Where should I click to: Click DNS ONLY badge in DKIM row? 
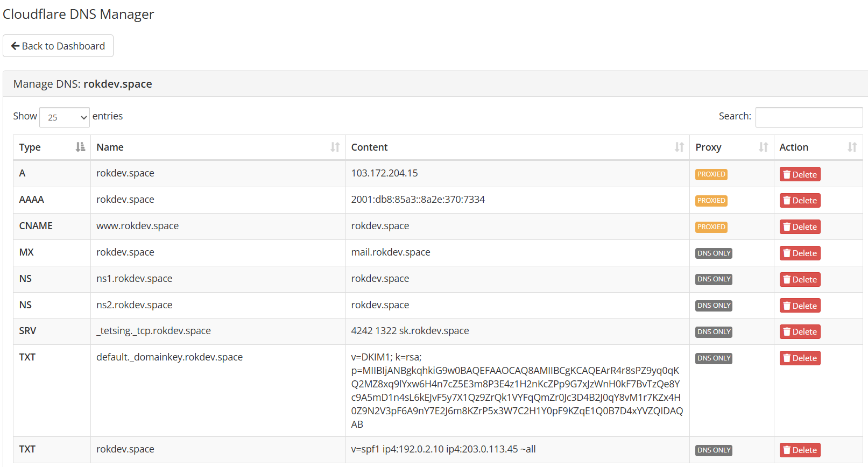pos(714,358)
